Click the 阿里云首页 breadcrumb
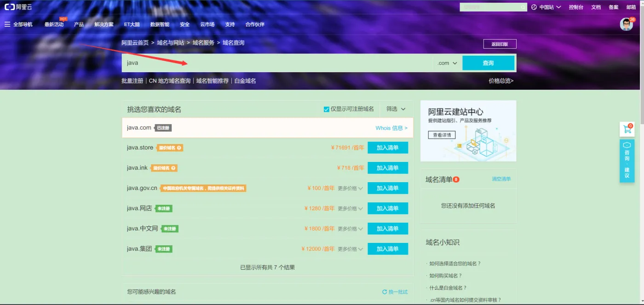This screenshot has width=644, height=305. tap(135, 43)
